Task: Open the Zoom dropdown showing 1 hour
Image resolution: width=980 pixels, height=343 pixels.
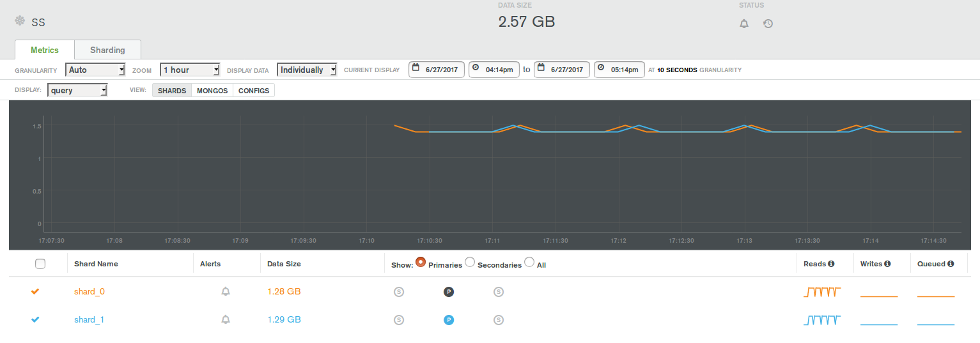Action: point(191,70)
